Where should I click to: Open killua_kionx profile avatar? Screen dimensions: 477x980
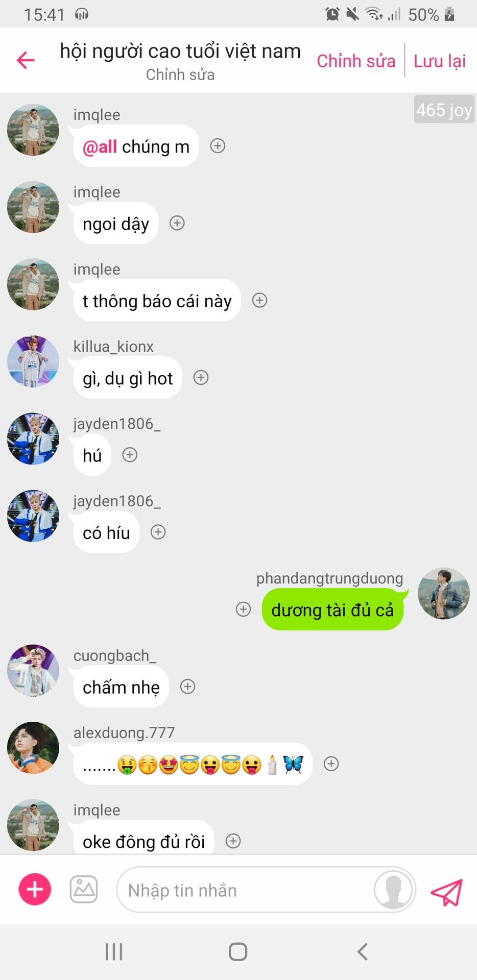tap(33, 361)
